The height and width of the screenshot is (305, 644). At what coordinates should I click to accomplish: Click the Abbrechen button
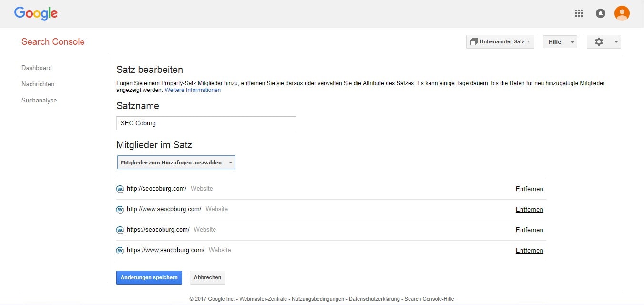[207, 277]
